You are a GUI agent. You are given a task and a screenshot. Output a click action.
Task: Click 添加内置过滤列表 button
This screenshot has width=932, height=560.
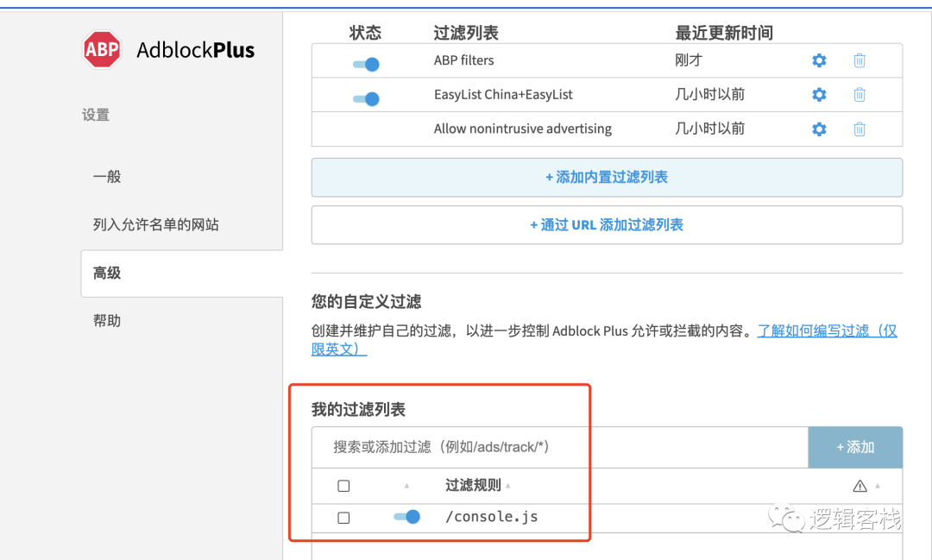click(x=607, y=177)
